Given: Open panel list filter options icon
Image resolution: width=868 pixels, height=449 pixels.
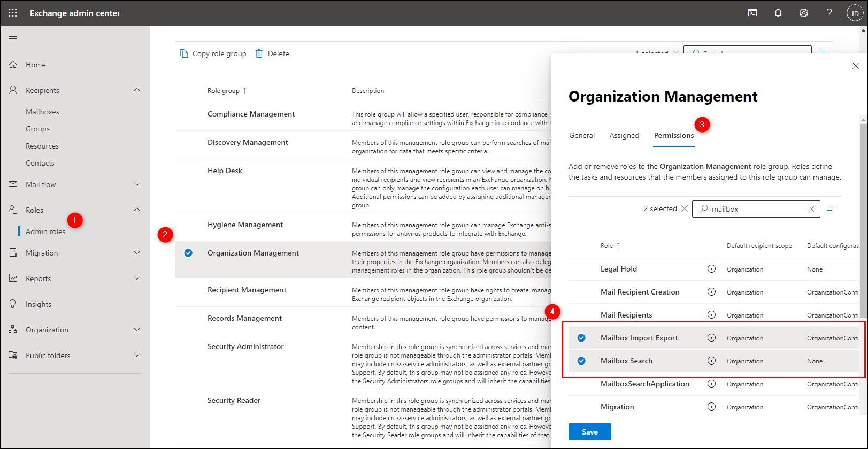Looking at the screenshot, I should tap(831, 208).
